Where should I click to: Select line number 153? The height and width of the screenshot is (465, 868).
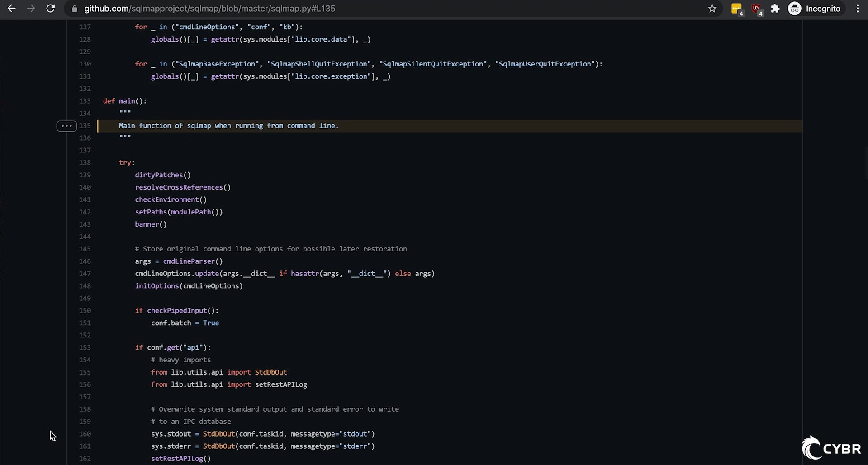(x=85, y=347)
